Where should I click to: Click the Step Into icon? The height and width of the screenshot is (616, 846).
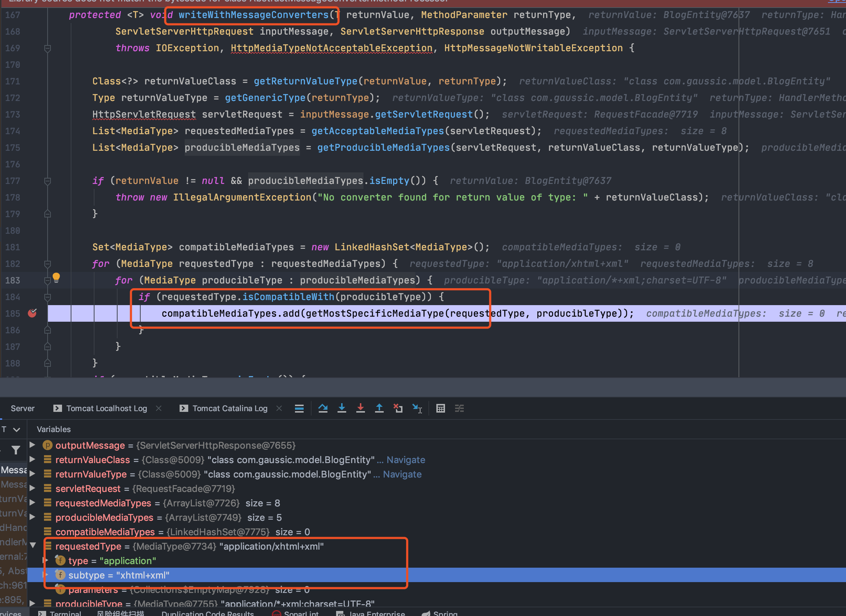[341, 408]
